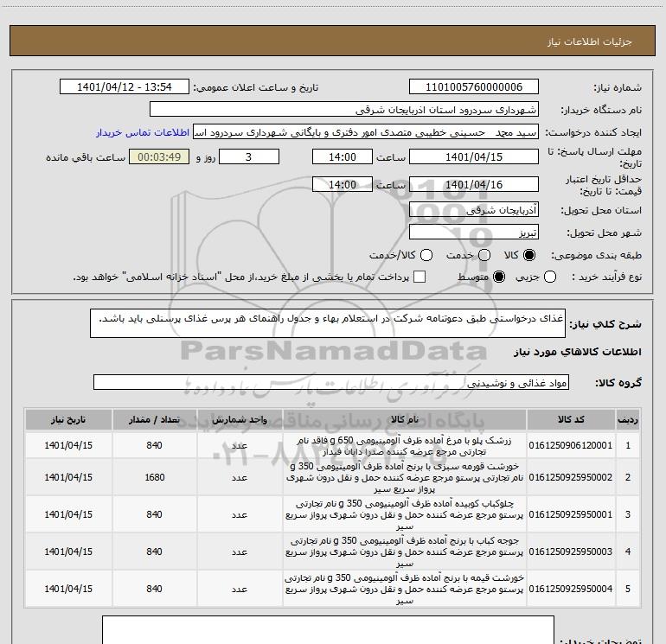
Task: Click the remaining time countdown 00:03:49
Action: click(x=159, y=156)
